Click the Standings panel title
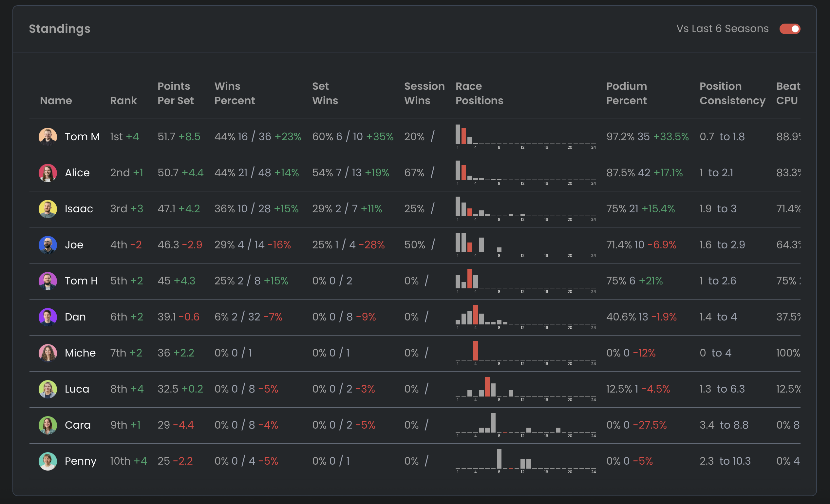830x504 pixels. click(60, 29)
